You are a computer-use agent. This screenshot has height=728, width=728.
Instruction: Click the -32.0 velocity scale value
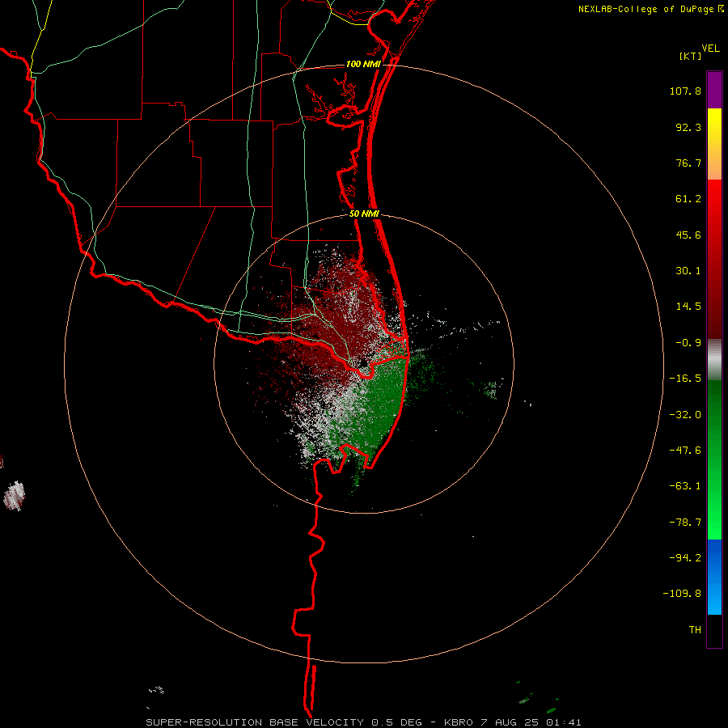pyautogui.click(x=685, y=415)
